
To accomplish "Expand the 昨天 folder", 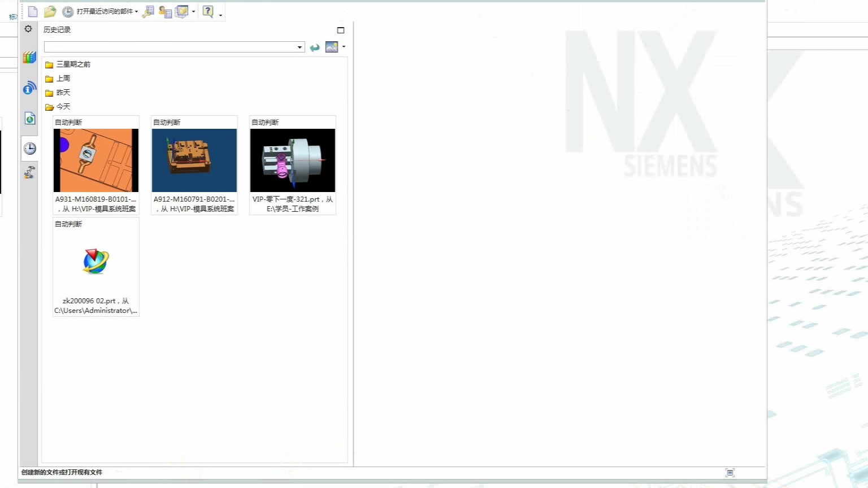I will 58,93.
